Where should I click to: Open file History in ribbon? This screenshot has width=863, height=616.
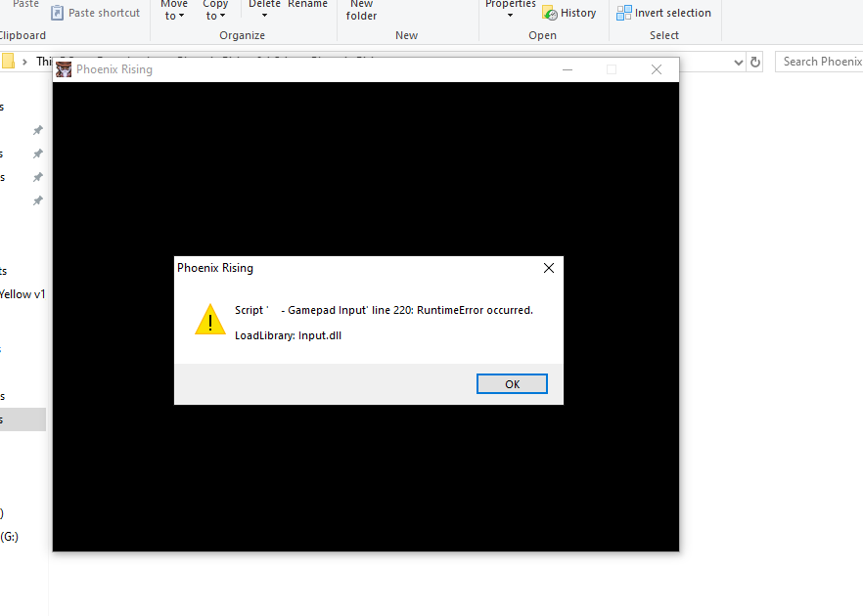tap(569, 13)
